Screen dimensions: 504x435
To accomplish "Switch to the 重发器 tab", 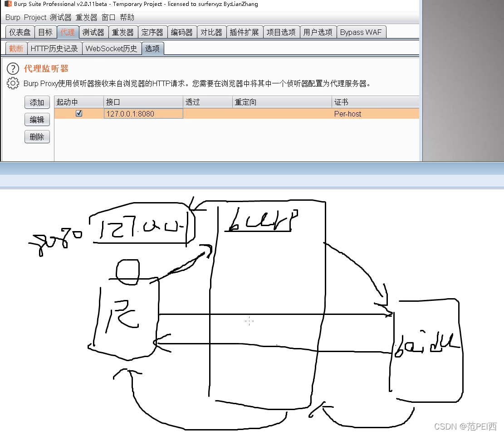I will pyautogui.click(x=123, y=32).
